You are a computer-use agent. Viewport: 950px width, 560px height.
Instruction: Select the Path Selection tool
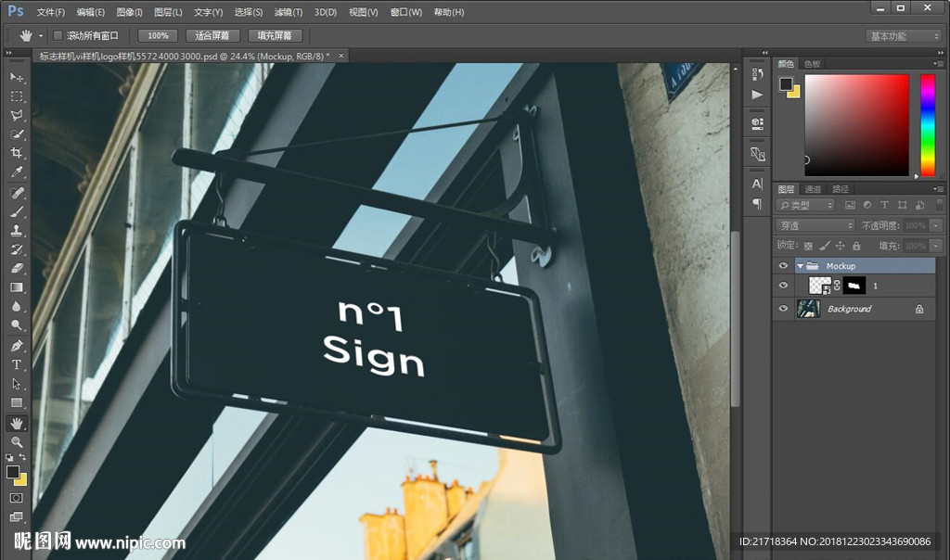(x=17, y=384)
